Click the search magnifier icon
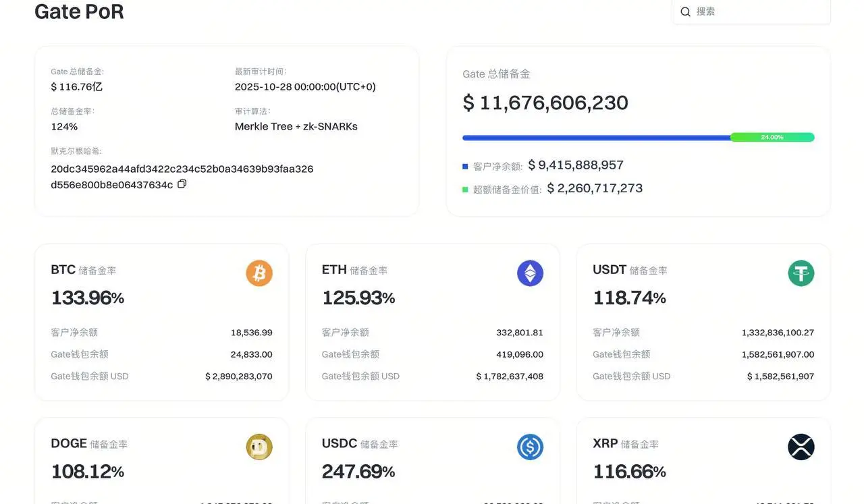The height and width of the screenshot is (504, 864). 685,11
